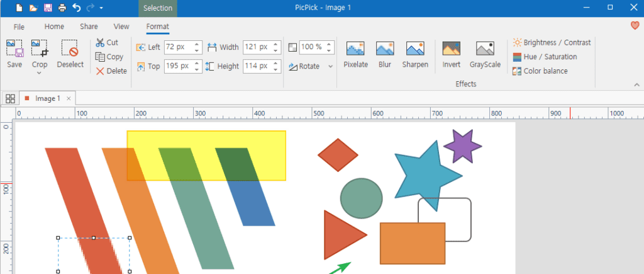Viewport: 644px width, 274px height.
Task: Undo the last action
Action: [x=76, y=8]
